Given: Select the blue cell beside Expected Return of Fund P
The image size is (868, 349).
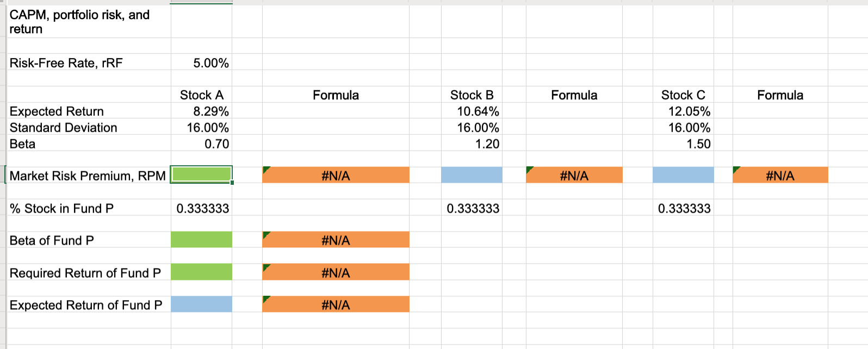Looking at the screenshot, I should (x=201, y=304).
